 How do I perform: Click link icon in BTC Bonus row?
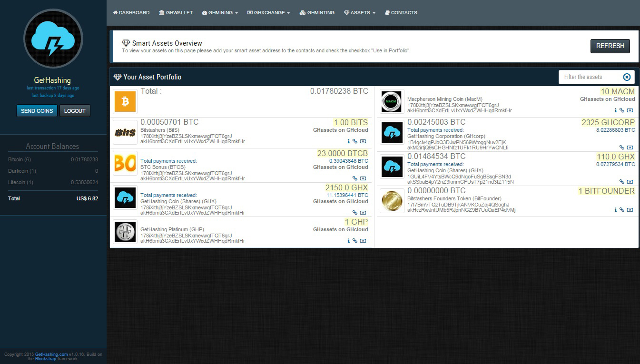coord(354,179)
